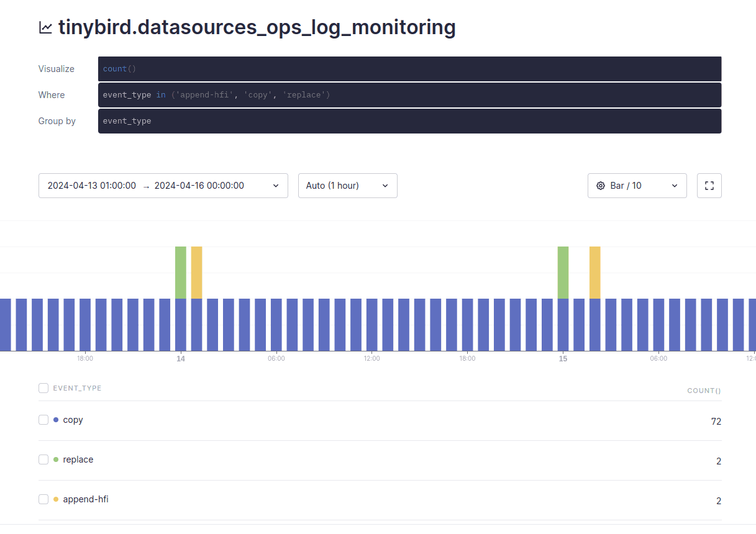The width and height of the screenshot is (756, 534).
Task: Click the chart icon beside the page title
Action: pyautogui.click(x=45, y=28)
